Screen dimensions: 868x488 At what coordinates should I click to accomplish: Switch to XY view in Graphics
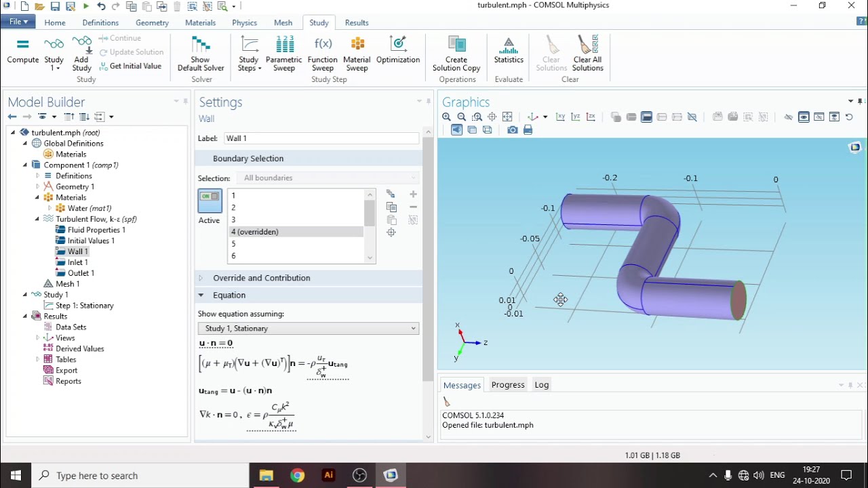tap(561, 117)
